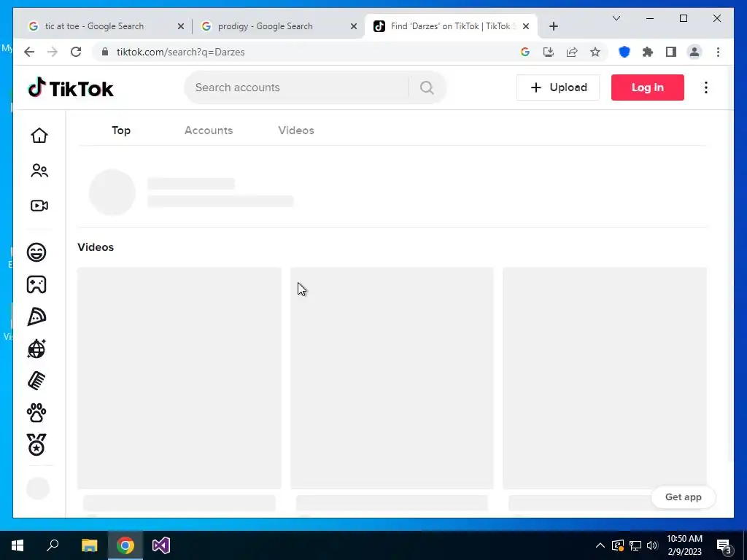Open File Explorer from the taskbar
The height and width of the screenshot is (560, 747).
(x=89, y=545)
